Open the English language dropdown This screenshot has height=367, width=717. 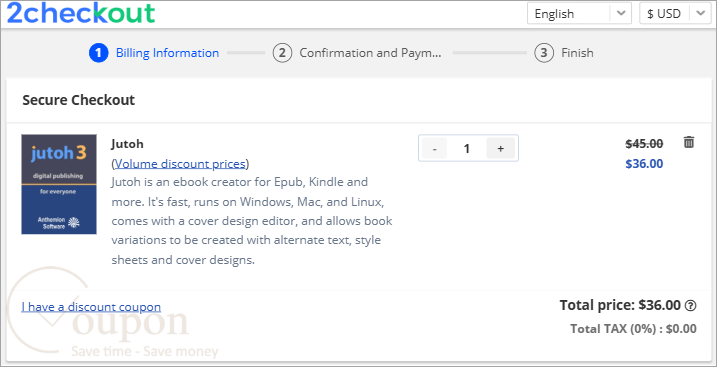pyautogui.click(x=579, y=13)
